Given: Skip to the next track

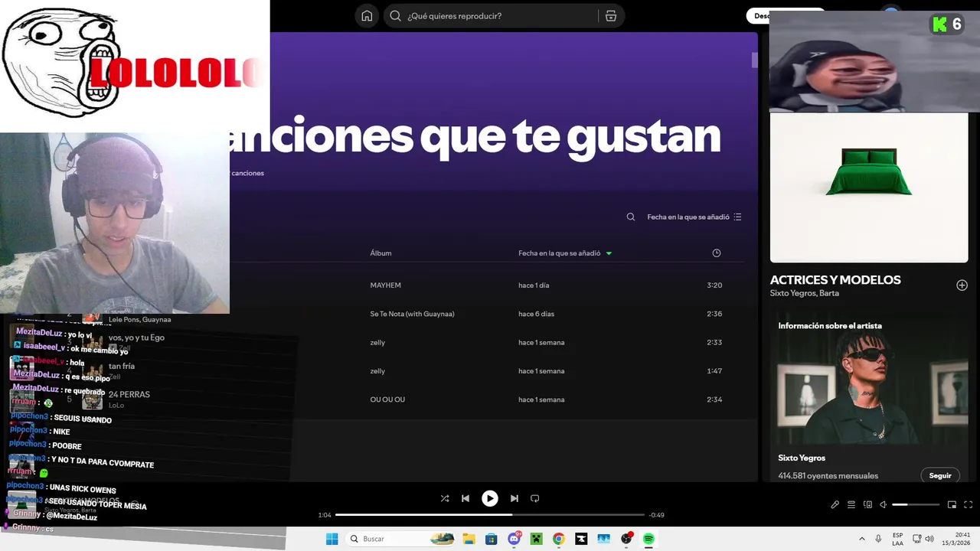Looking at the screenshot, I should pyautogui.click(x=514, y=498).
